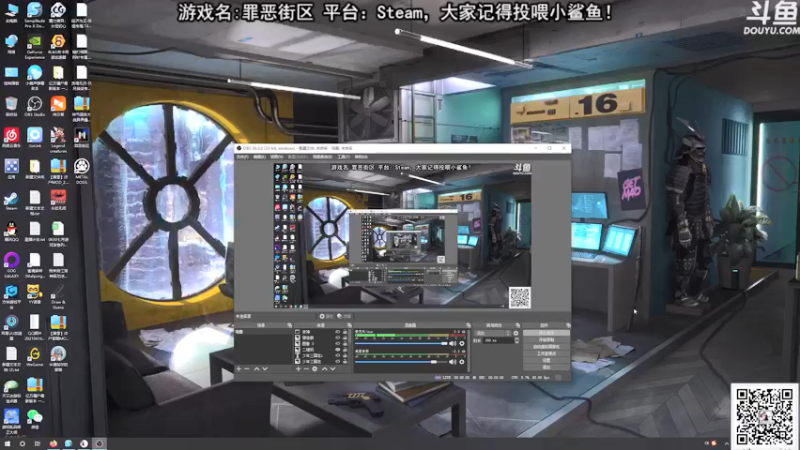Open the last menu in OBS menu bar
Viewport: 800px width, 450px height.
point(361,157)
